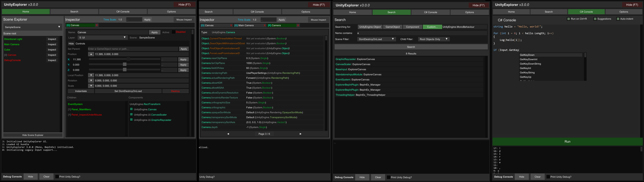This screenshot has width=644, height=182.
Task: Select GetKeyUp autocomplete suggestion
Action: pos(551,77)
